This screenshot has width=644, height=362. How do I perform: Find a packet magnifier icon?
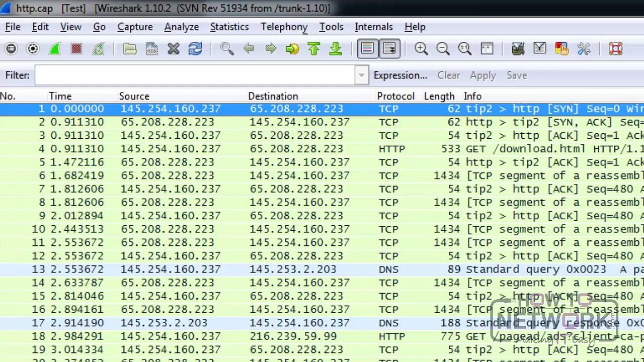click(x=227, y=49)
